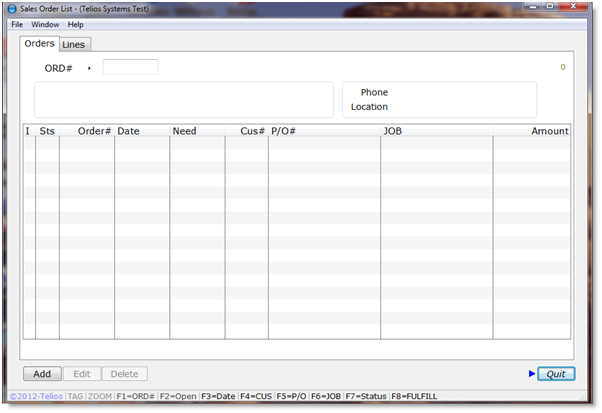
Task: Open the Help menu
Action: pos(76,24)
